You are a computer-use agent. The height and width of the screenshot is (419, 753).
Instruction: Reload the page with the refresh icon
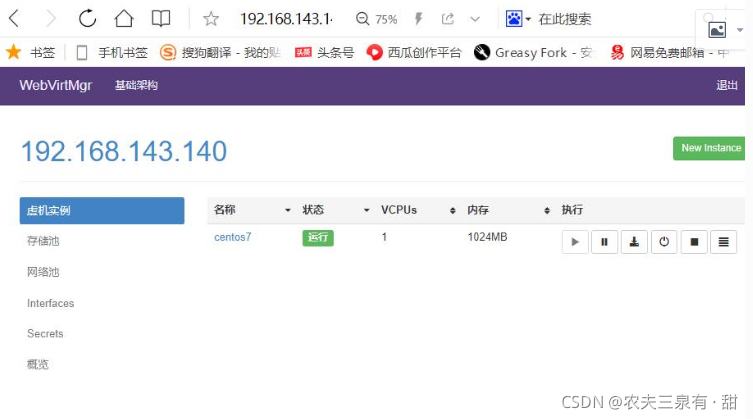coord(87,19)
